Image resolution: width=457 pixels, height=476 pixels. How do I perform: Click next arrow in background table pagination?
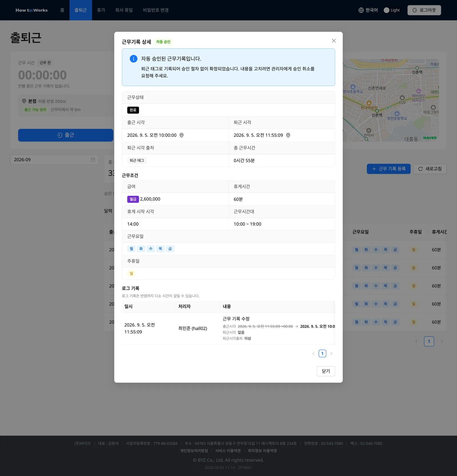click(x=442, y=342)
